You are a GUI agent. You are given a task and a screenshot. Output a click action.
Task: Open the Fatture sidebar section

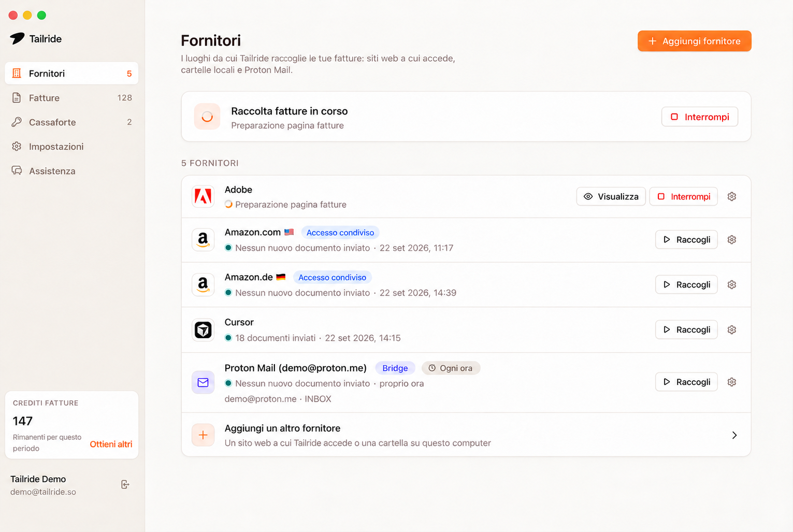coord(71,98)
